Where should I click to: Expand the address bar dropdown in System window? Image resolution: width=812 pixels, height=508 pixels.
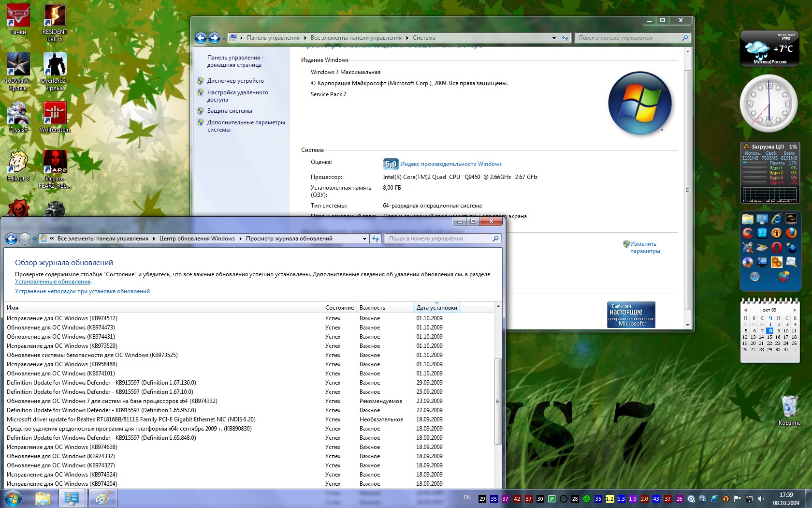[x=554, y=38]
